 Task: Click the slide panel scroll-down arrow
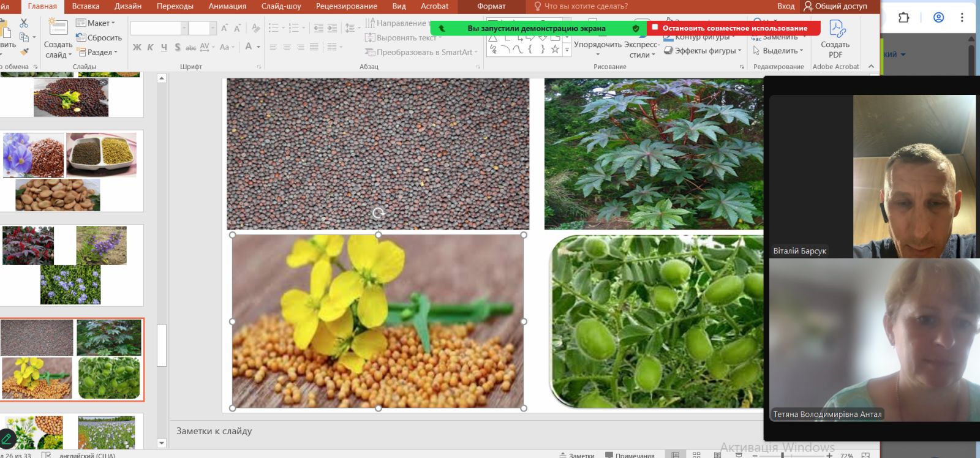[x=162, y=443]
